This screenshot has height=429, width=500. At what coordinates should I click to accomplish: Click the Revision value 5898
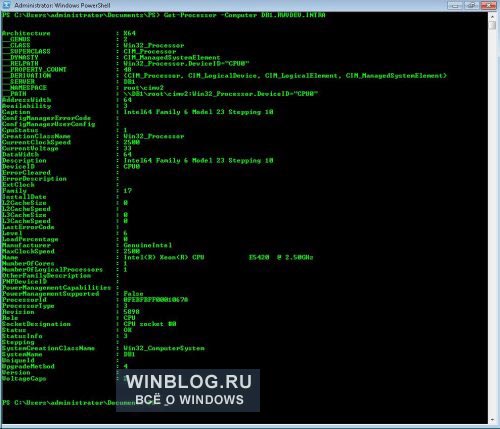tap(132, 312)
